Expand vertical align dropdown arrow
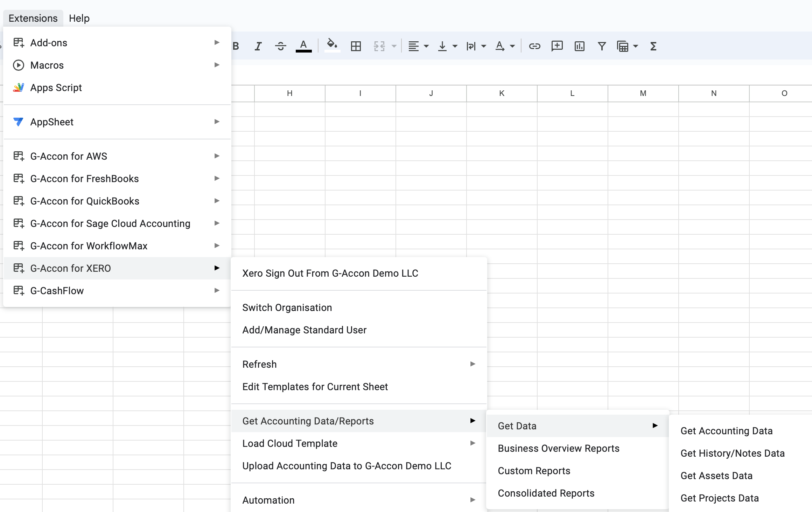The width and height of the screenshot is (812, 512). (x=455, y=46)
